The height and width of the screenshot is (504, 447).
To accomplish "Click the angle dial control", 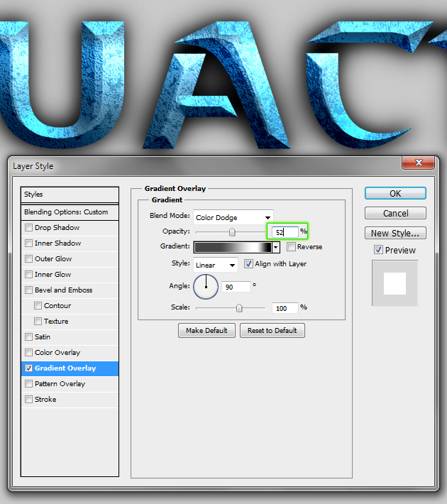I will coord(206,287).
